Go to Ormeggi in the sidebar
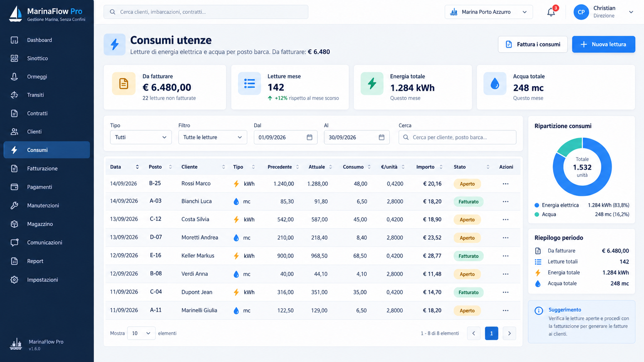Image resolution: width=644 pixels, height=362 pixels. click(47, 77)
